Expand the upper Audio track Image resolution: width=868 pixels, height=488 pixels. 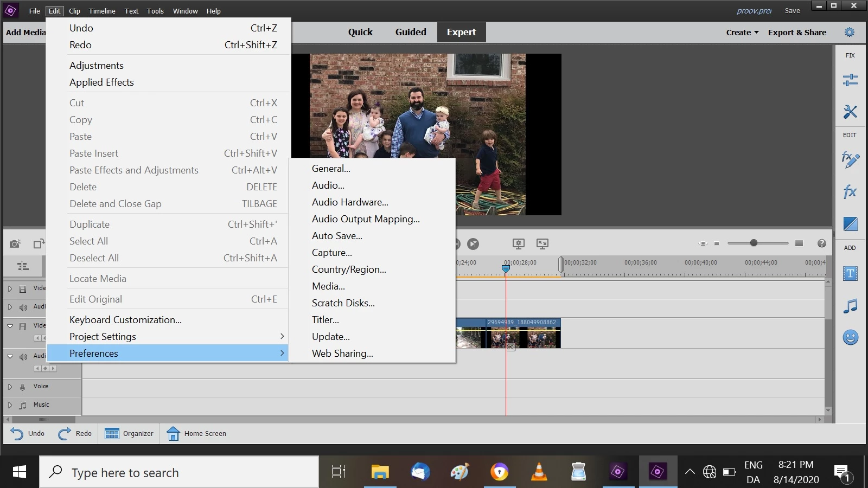(10, 307)
